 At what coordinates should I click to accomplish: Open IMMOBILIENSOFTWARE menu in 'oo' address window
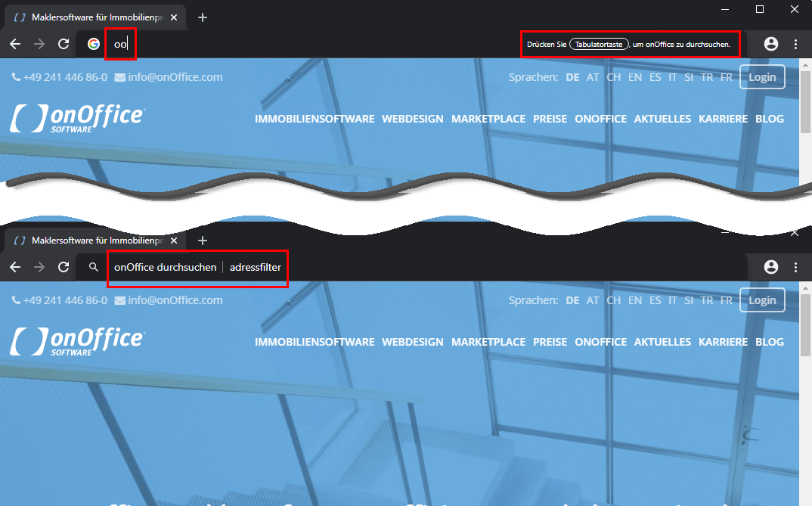315,119
